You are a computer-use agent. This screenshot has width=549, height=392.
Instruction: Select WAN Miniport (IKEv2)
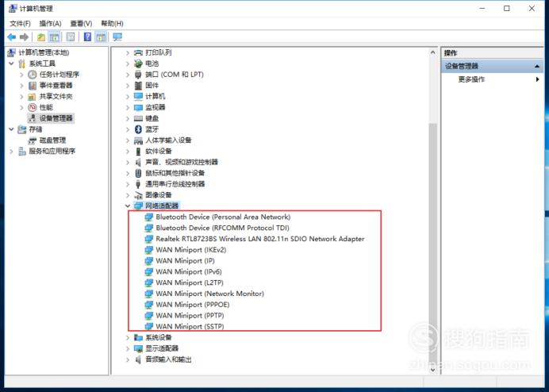tap(191, 250)
